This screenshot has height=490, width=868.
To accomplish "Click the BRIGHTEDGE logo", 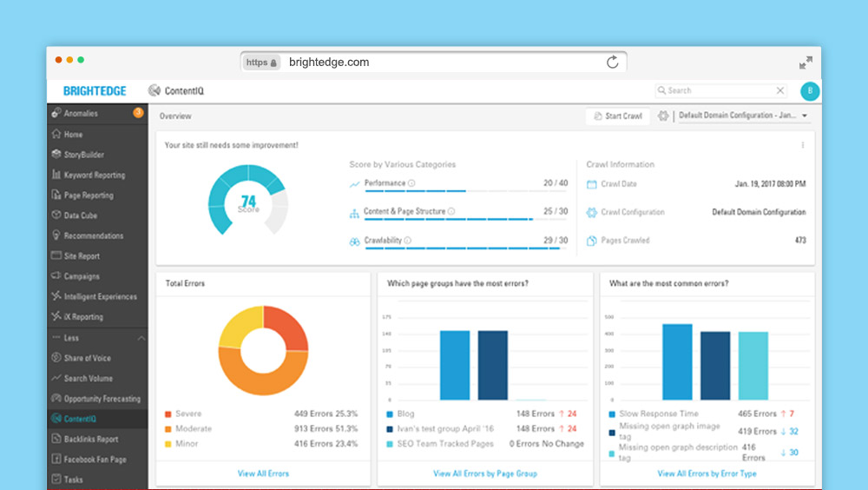I will [x=95, y=91].
